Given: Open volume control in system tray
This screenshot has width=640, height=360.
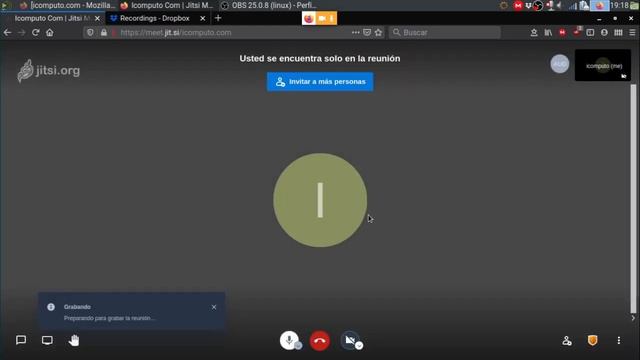Looking at the screenshot, I should 560,5.
